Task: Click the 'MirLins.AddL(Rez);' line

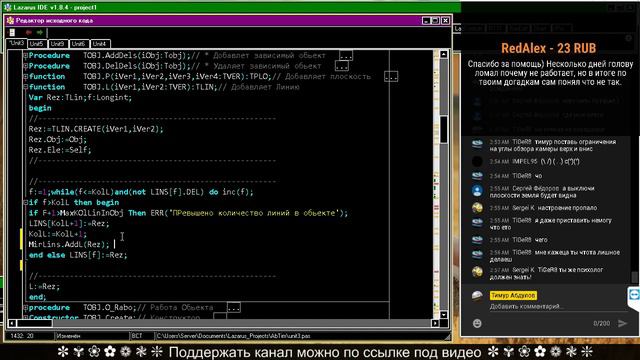Action: (69, 244)
